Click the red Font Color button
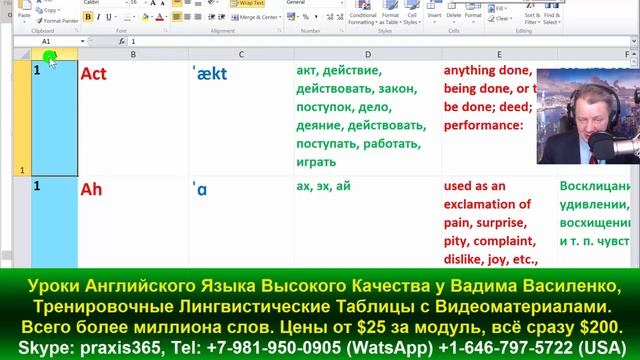 160,17
